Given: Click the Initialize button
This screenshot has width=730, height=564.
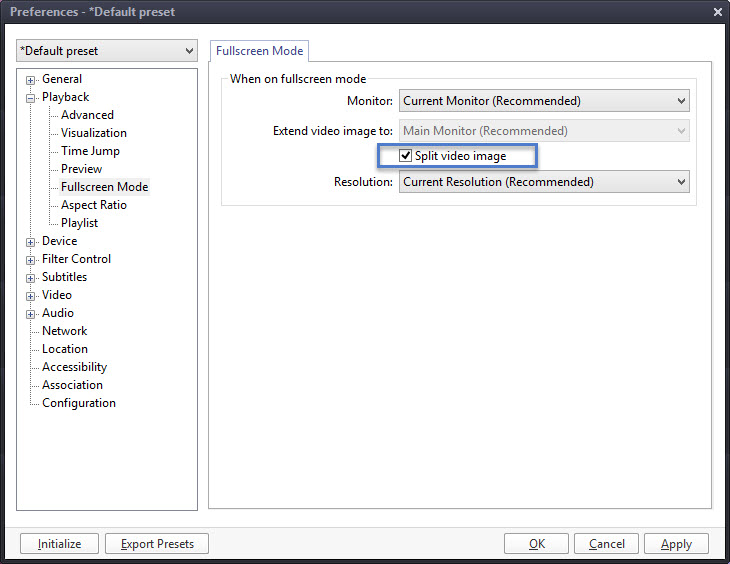Looking at the screenshot, I should point(59,544).
